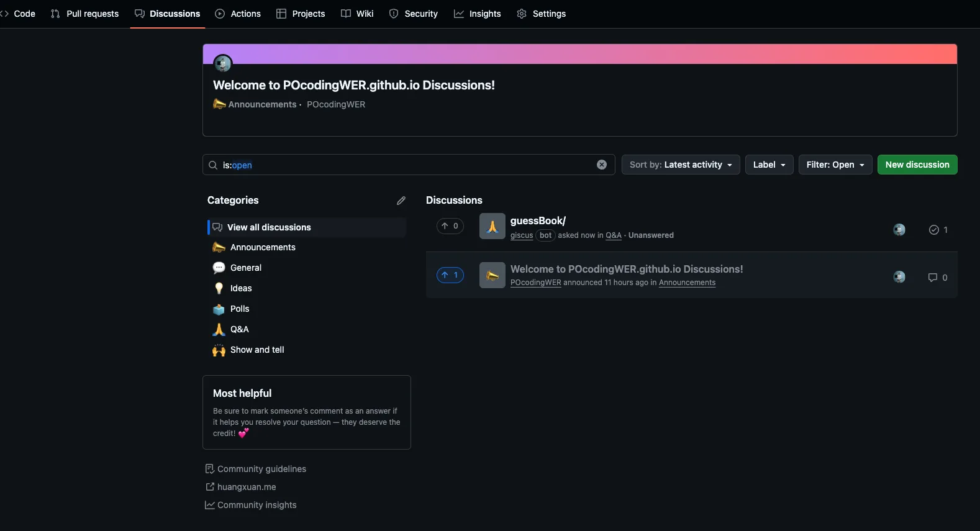Open the Pull requests tab
Screen dimensions: 980x531
pyautogui.click(x=85, y=14)
